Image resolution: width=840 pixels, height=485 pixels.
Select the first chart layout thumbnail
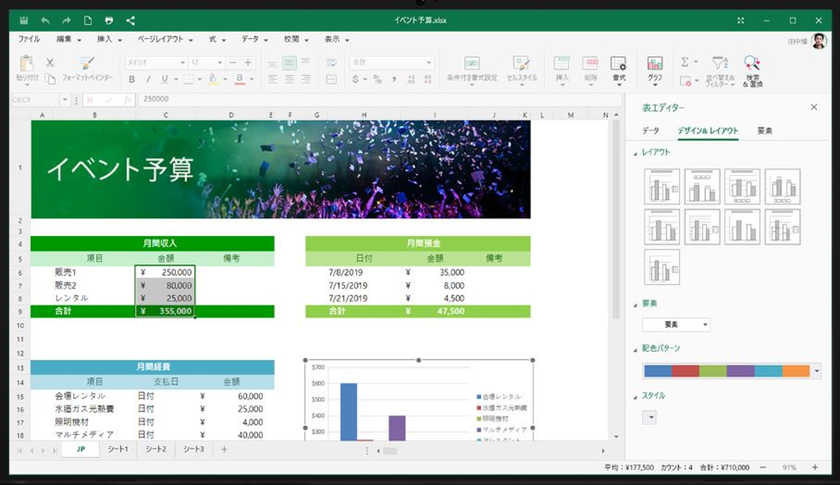(662, 186)
